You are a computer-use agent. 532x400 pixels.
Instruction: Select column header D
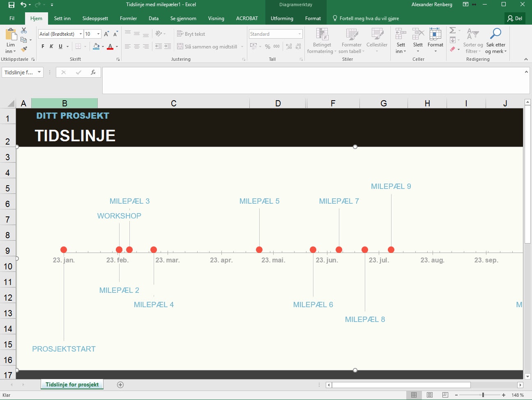pyautogui.click(x=278, y=103)
